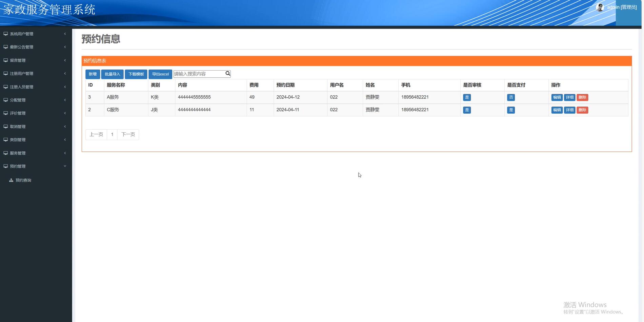Expand the 注册用户管理 chevron
The height and width of the screenshot is (322, 644).
(x=65, y=74)
